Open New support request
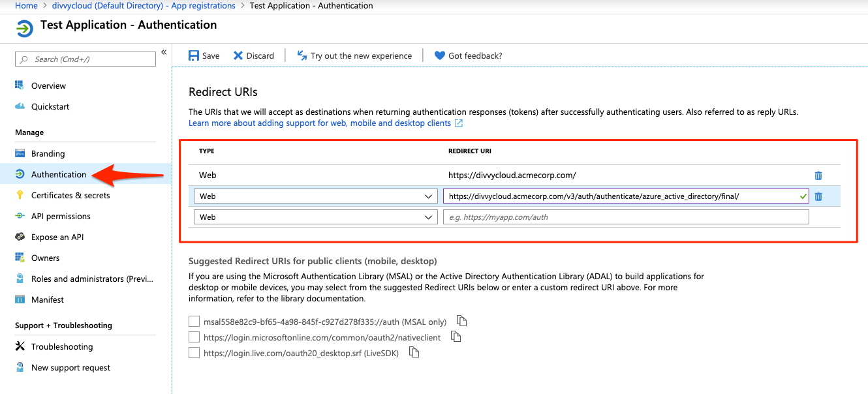868x394 pixels. tap(70, 367)
